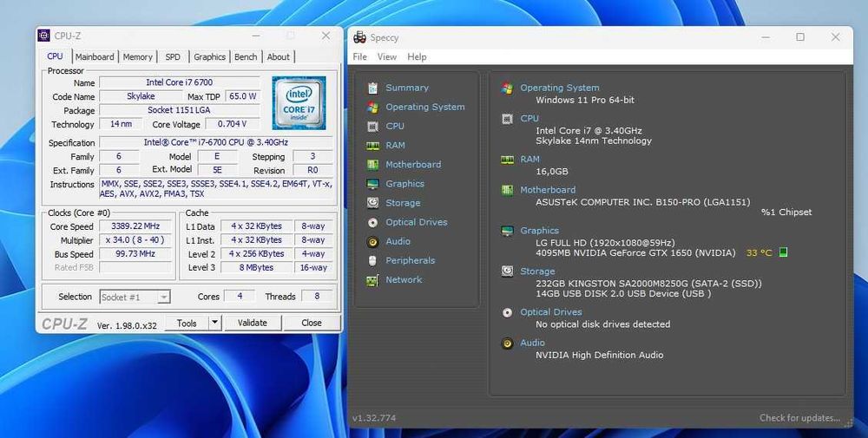Click the Network icon in Speccy sidebar
This screenshot has width=868, height=438.
(x=373, y=280)
